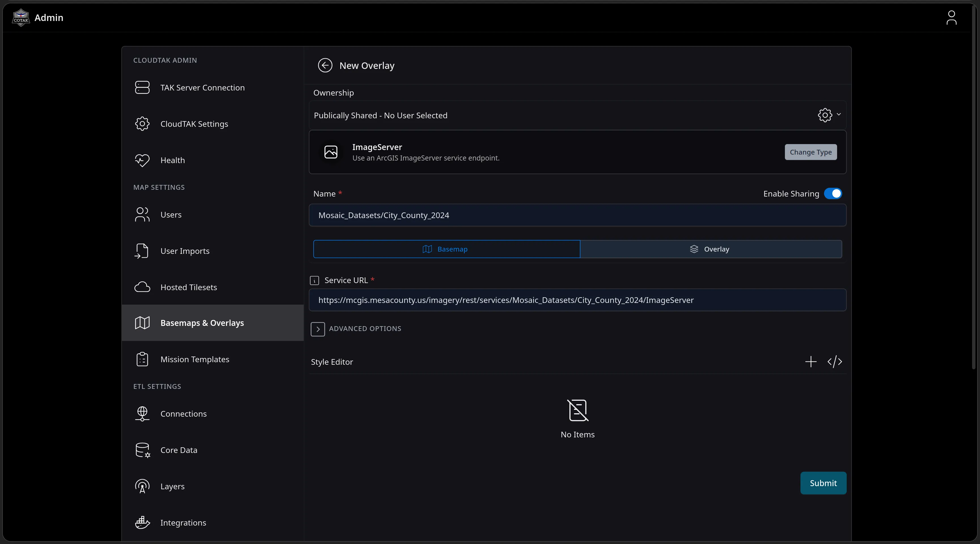Open Layers menu item
Screen dimensions: 980x544
click(213, 486)
